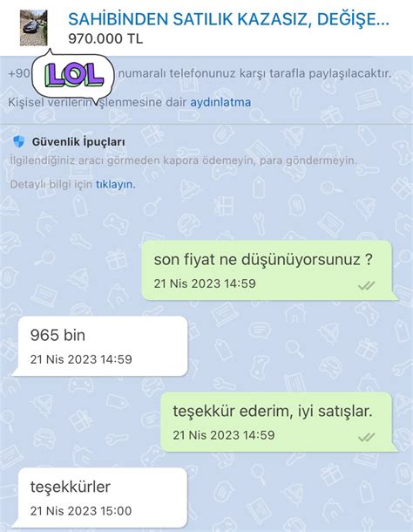Tap the 970.000 TL price text
413x532 pixels.
coord(105,38)
